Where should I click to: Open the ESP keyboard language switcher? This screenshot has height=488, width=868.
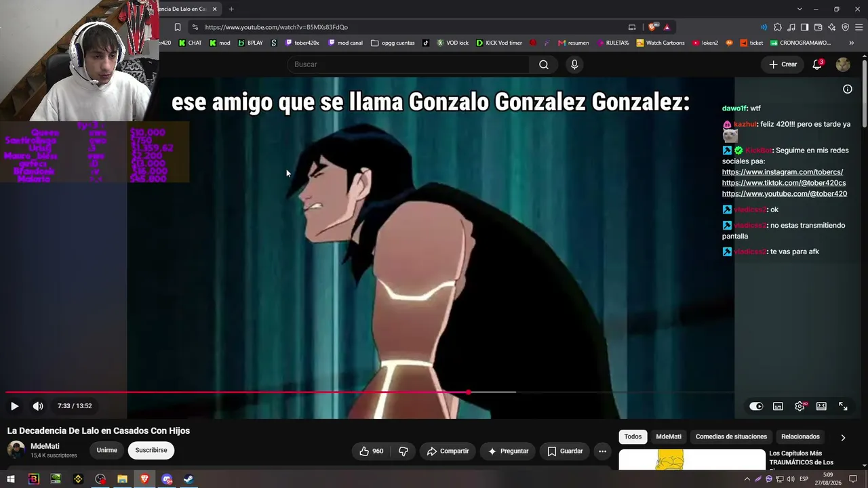click(x=804, y=479)
